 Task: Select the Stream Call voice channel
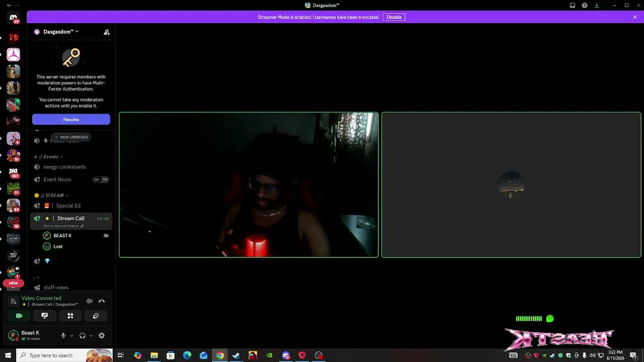click(x=71, y=218)
